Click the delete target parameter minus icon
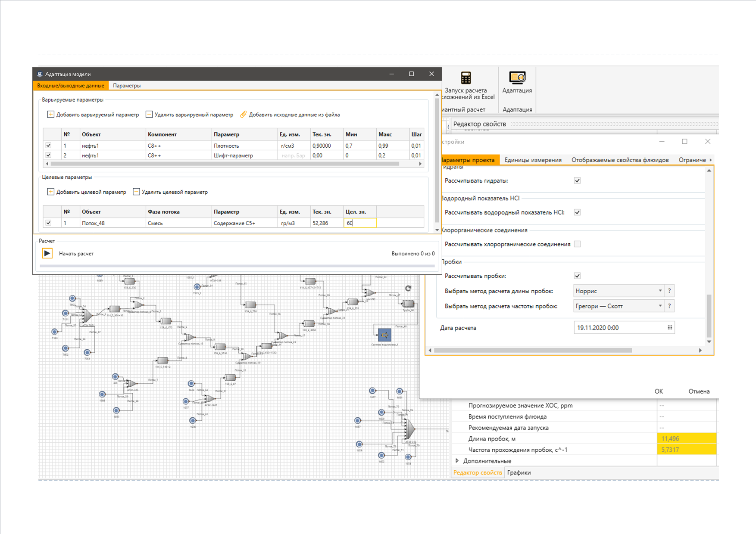 tap(136, 192)
